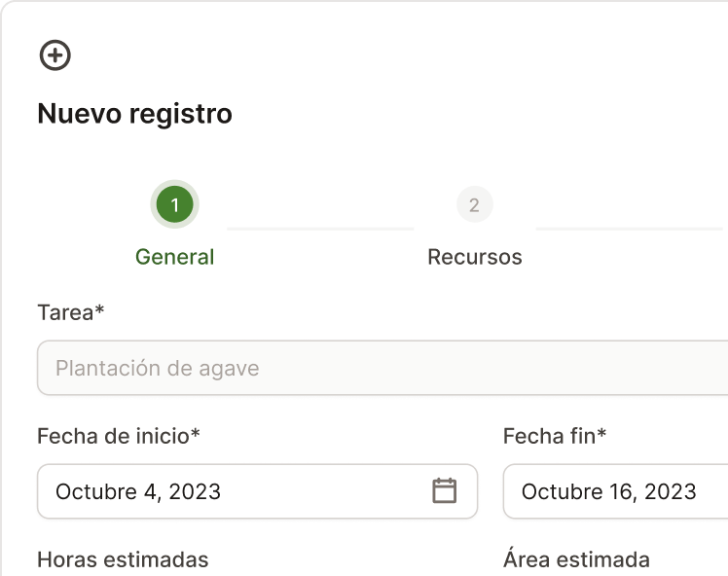This screenshot has width=728, height=576.
Task: Select the green step 1 circle
Action: [x=175, y=204]
